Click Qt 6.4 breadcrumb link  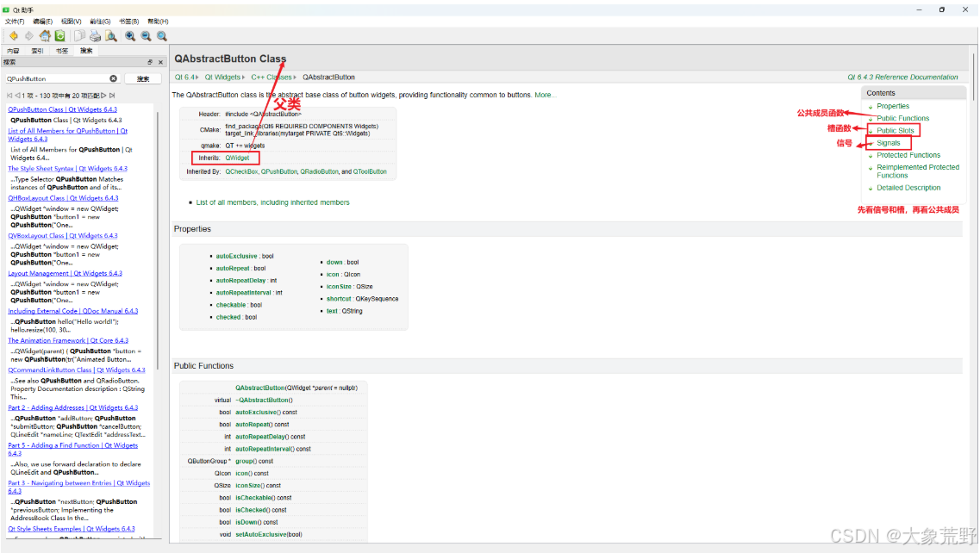point(184,78)
